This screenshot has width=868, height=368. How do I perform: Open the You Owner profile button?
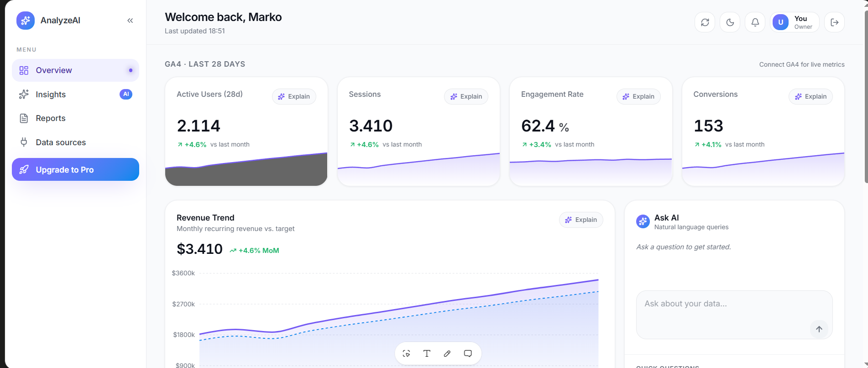pyautogui.click(x=795, y=22)
